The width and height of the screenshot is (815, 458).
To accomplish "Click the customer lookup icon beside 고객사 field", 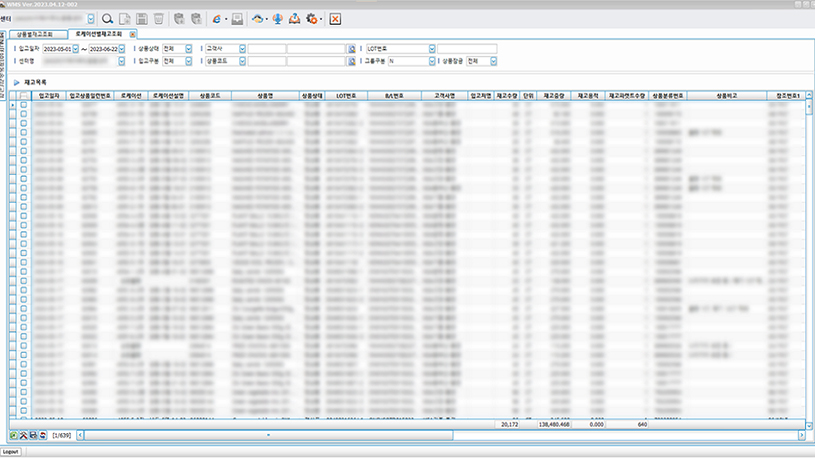I will (352, 48).
